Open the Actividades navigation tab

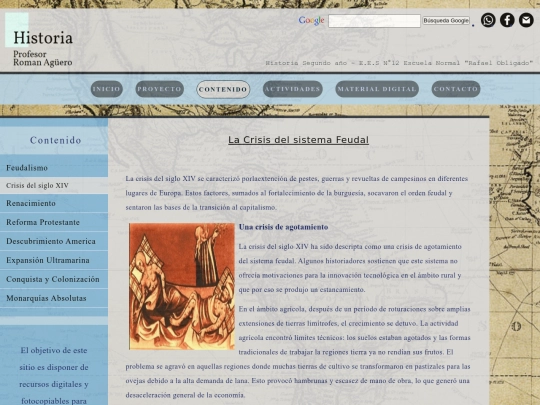pos(293,89)
